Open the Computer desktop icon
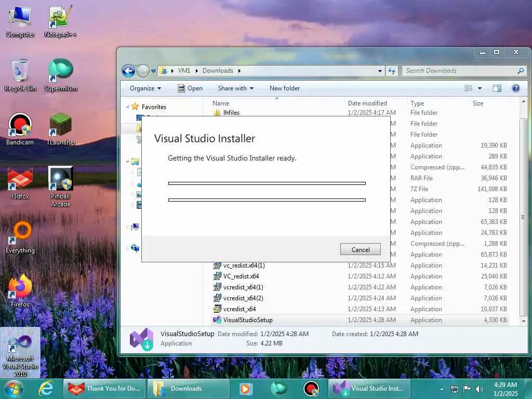The width and height of the screenshot is (532, 399). (x=20, y=21)
